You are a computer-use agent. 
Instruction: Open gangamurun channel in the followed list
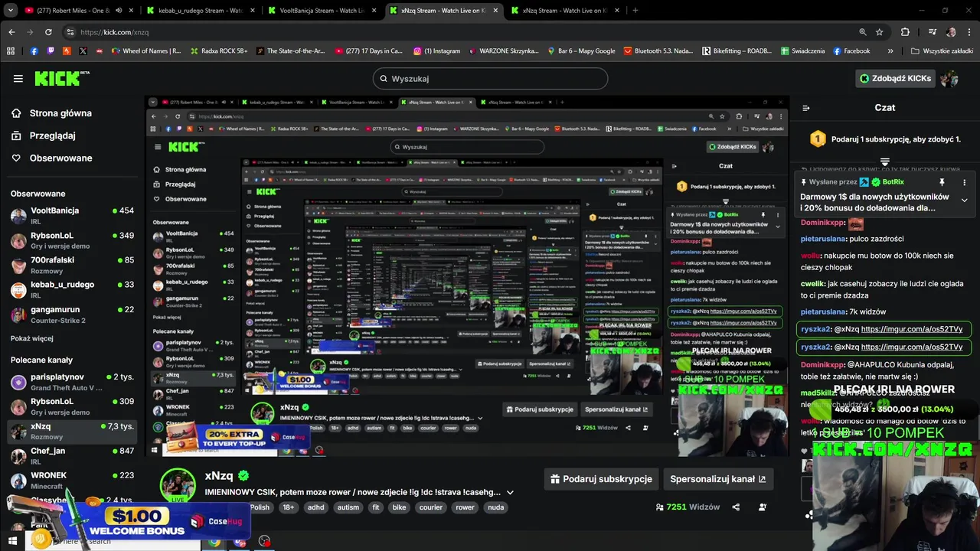point(73,314)
